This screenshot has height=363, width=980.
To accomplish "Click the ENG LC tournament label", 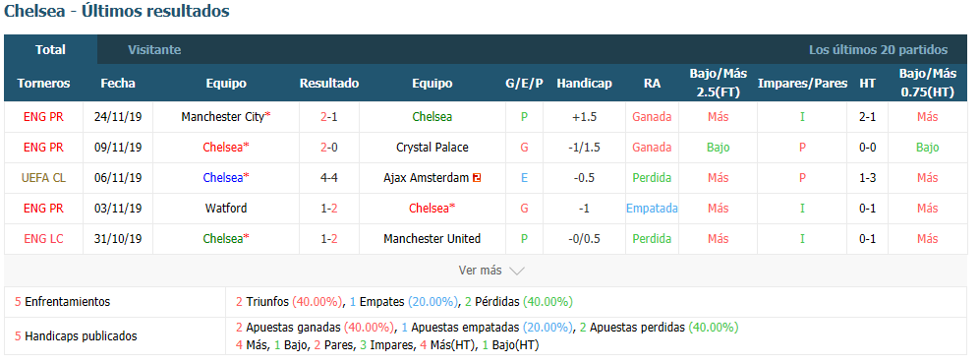I will coord(43,239).
